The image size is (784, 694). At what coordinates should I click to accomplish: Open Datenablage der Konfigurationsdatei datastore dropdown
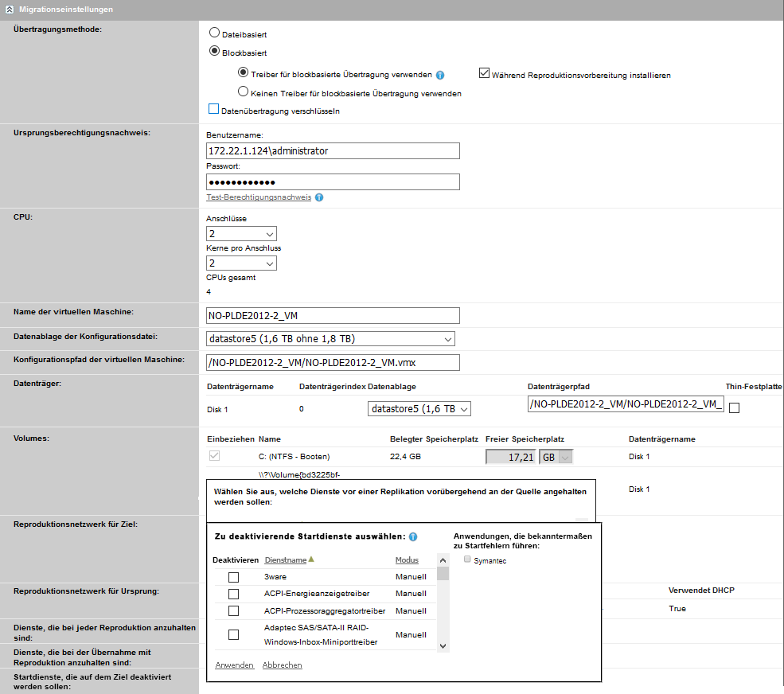pyautogui.click(x=330, y=339)
